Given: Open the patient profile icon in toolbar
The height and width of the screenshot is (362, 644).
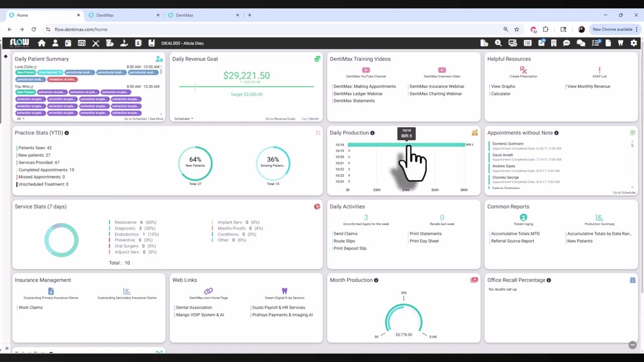Looking at the screenshot, I should point(55,43).
